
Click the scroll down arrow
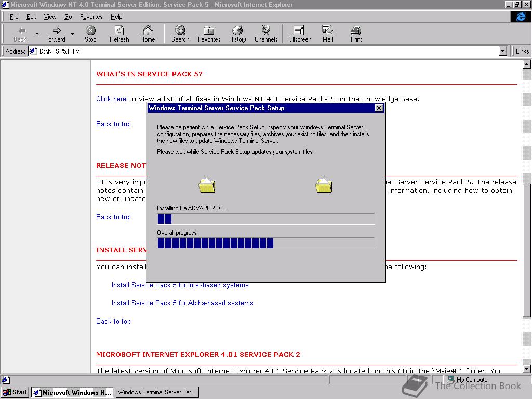(x=527, y=369)
